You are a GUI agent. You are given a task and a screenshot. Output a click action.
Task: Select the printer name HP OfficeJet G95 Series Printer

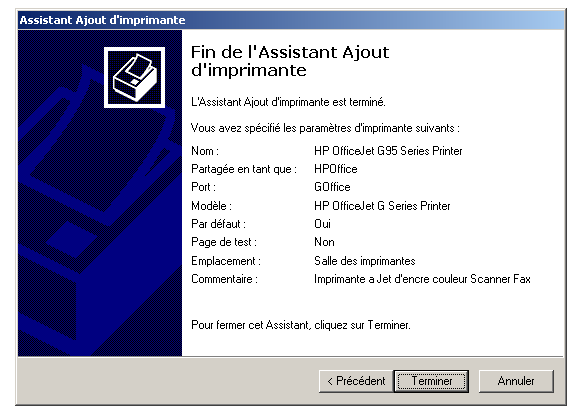pyautogui.click(x=388, y=151)
